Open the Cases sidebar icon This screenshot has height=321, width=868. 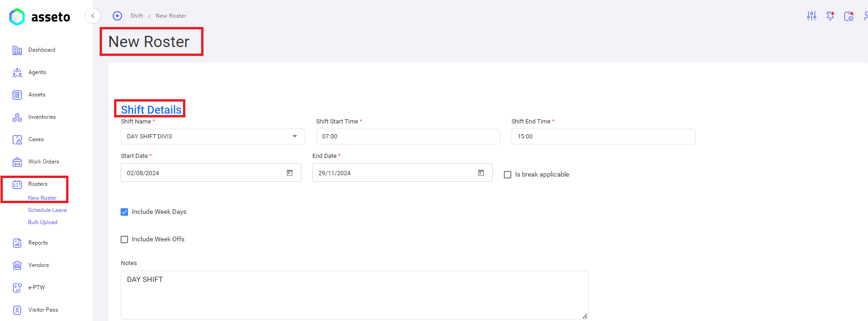(x=17, y=140)
